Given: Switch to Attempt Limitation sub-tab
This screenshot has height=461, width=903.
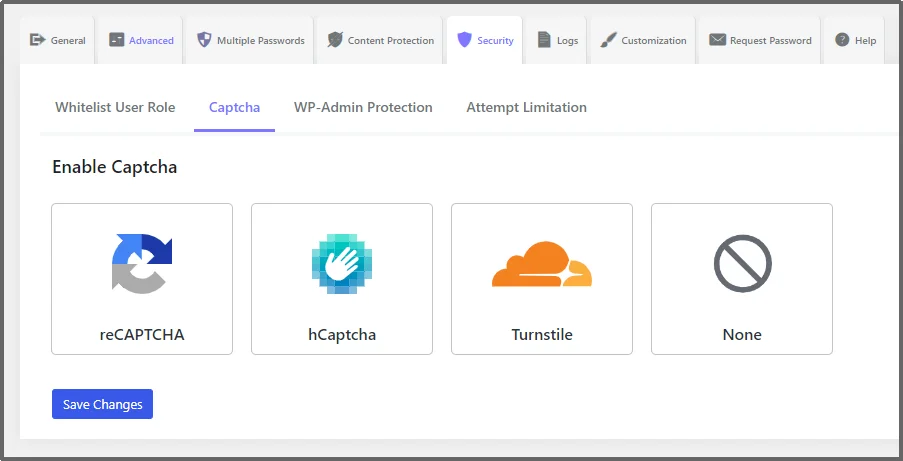Looking at the screenshot, I should tap(526, 107).
